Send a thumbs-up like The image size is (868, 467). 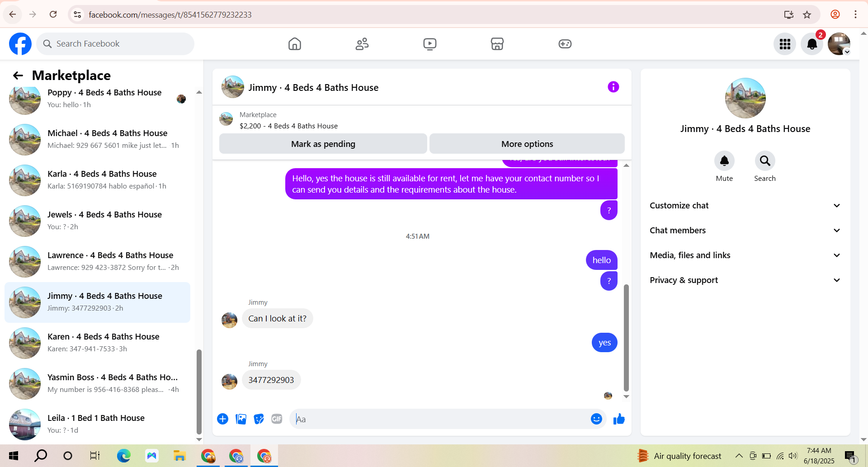click(619, 419)
